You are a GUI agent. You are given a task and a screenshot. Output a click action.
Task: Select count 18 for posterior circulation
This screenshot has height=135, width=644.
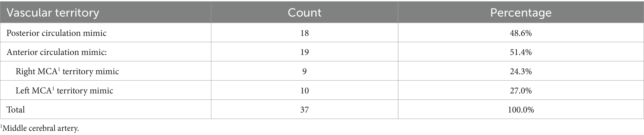point(304,33)
